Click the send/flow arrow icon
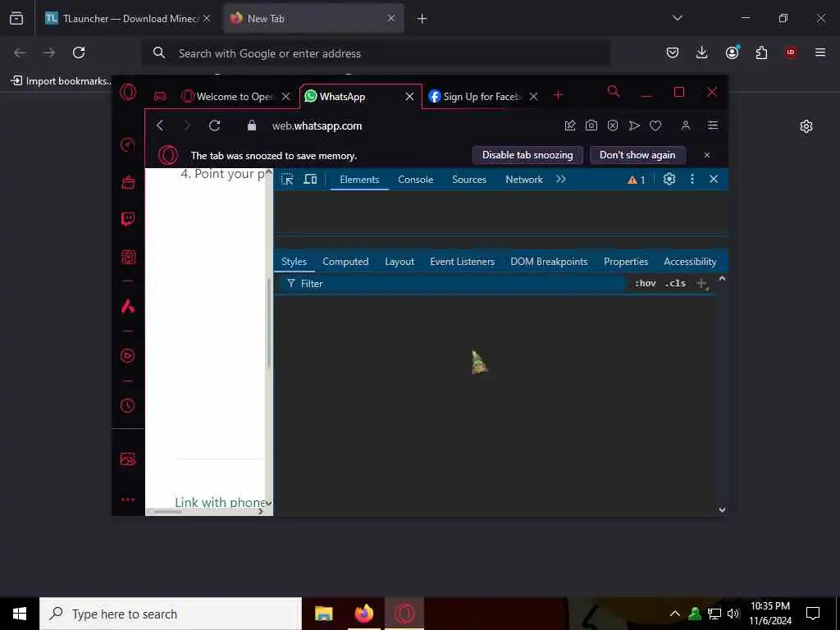Viewport: 840px width, 630px height. coord(634,126)
